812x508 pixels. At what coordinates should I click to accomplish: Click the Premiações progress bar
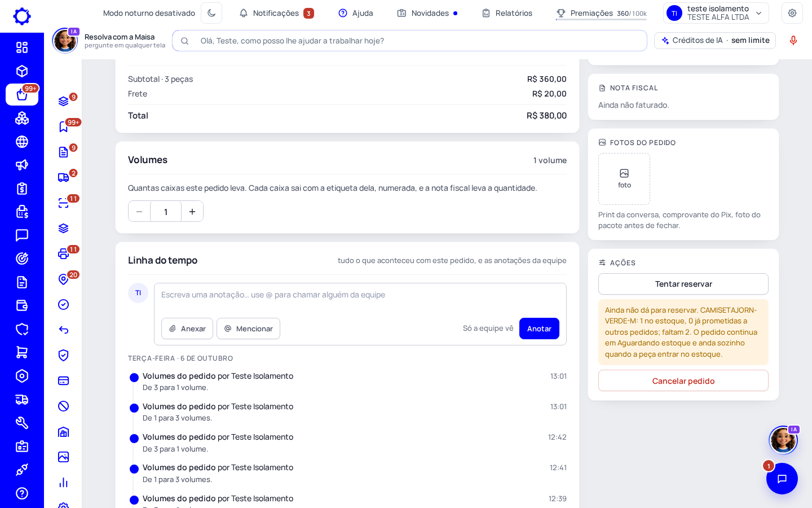(x=601, y=19)
